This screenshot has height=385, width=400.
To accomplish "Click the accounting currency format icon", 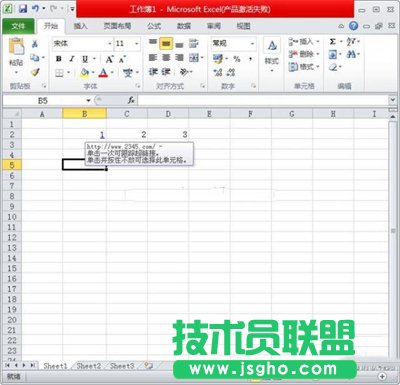I will [x=218, y=59].
